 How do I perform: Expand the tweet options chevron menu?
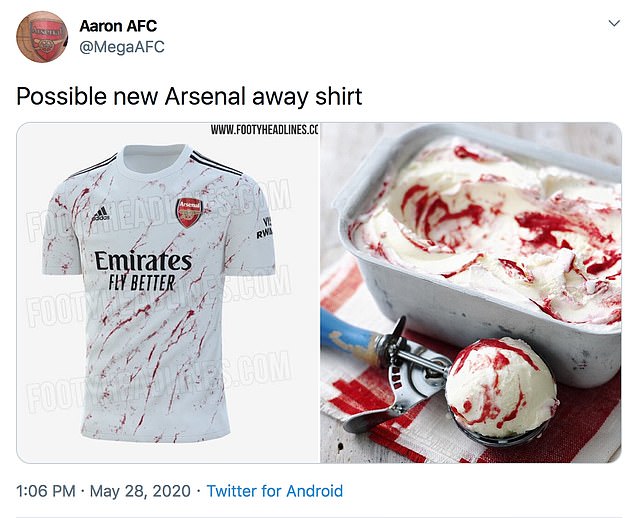[x=614, y=23]
